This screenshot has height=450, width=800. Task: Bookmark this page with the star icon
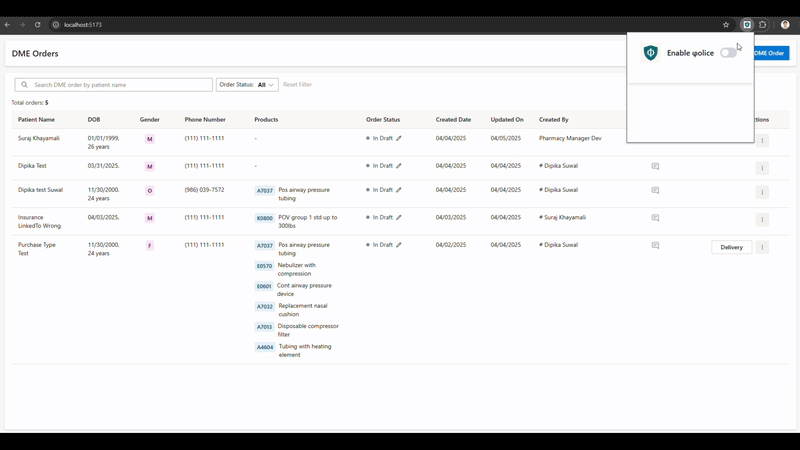click(726, 24)
